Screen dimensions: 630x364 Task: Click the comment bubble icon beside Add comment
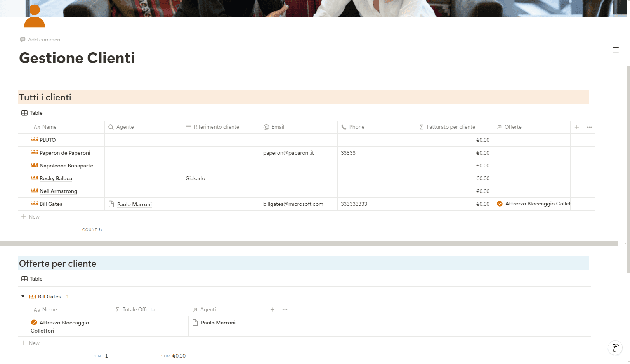(23, 39)
